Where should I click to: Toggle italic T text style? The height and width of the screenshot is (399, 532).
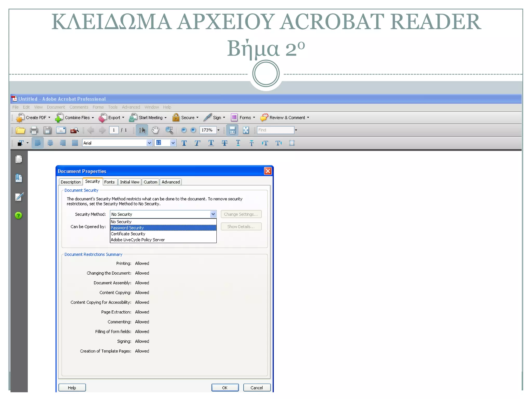tap(197, 143)
